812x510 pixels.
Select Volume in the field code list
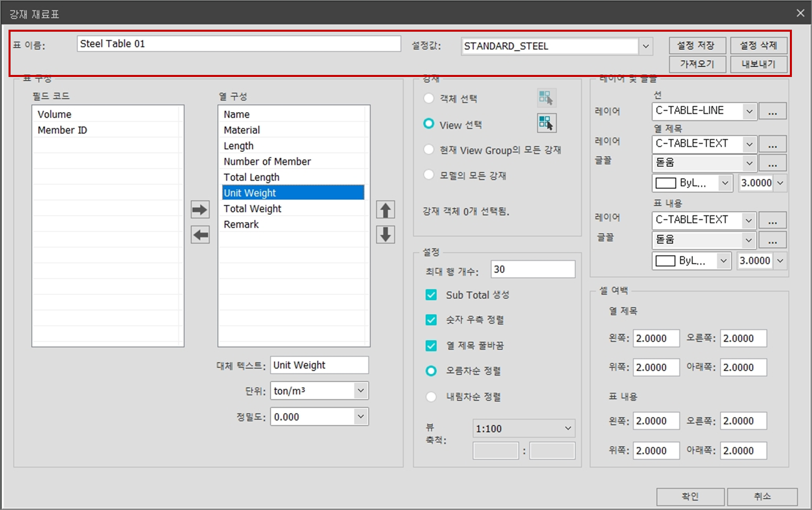coord(55,114)
